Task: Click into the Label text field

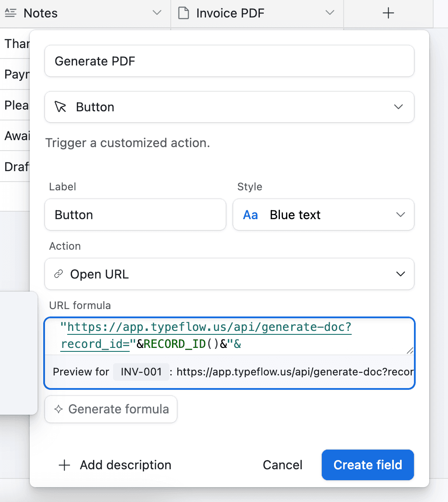Action: [135, 215]
